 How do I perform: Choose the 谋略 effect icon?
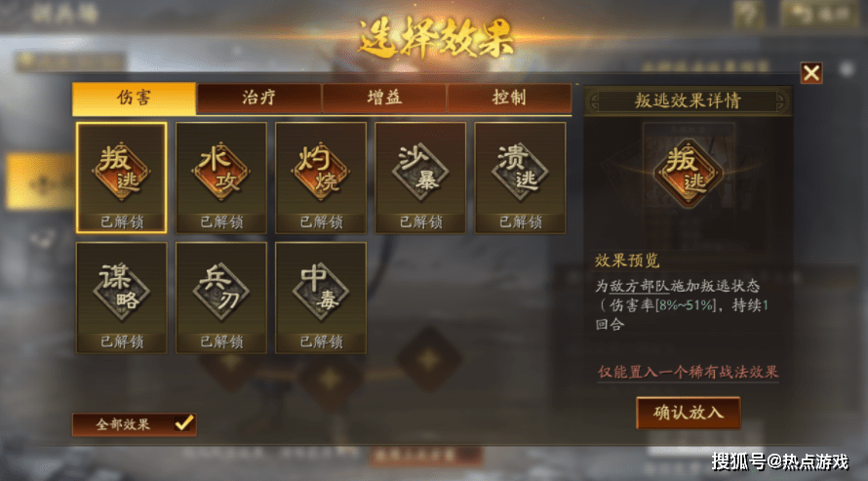[x=121, y=298]
